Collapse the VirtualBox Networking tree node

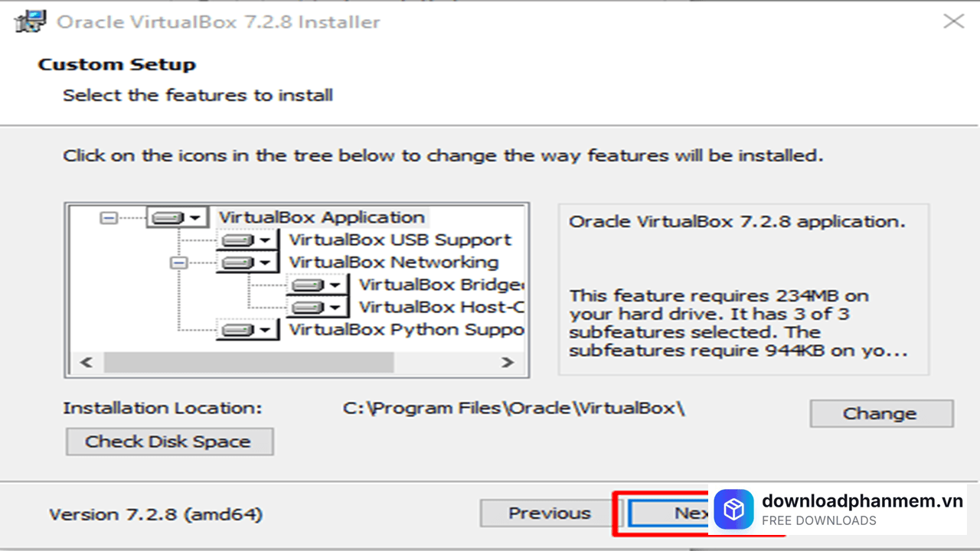179,262
